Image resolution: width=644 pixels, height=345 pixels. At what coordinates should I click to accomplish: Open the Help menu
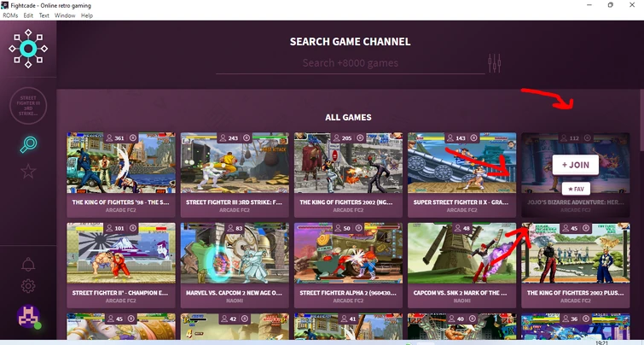tap(87, 15)
